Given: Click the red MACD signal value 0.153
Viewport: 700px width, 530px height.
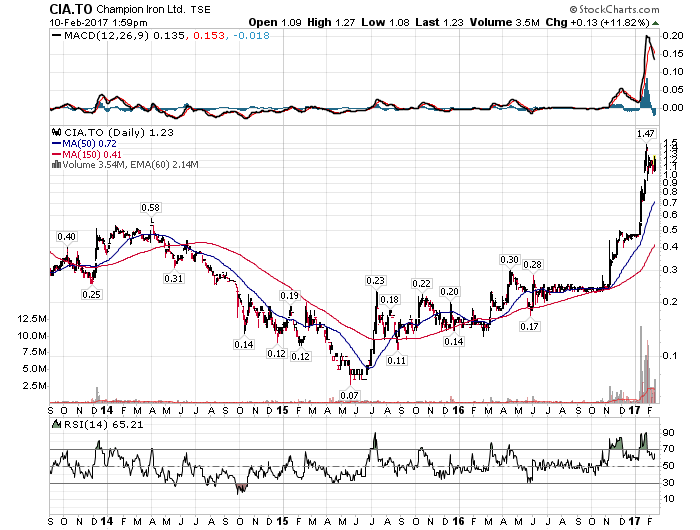Looking at the screenshot, I should (209, 35).
